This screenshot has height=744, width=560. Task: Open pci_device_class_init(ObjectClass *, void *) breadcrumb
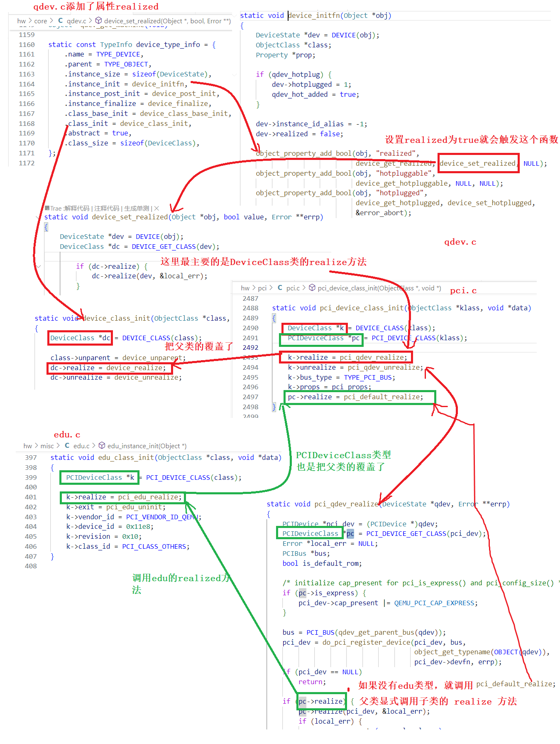379,288
